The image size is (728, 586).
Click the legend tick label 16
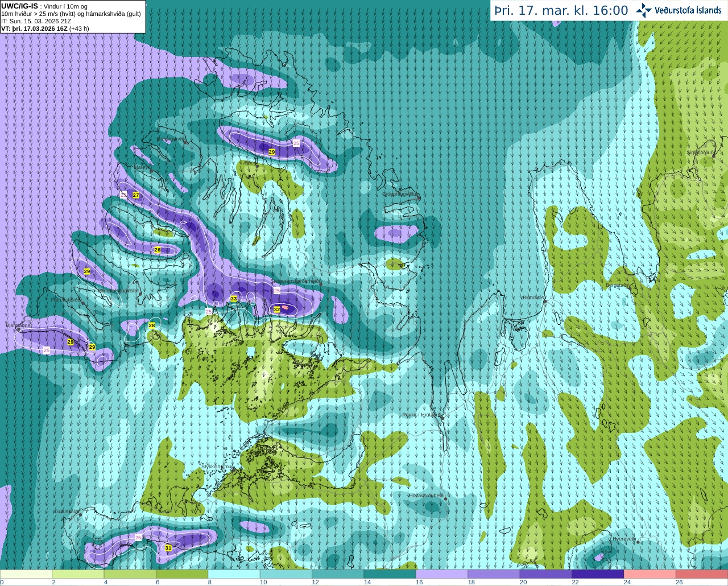[419, 582]
